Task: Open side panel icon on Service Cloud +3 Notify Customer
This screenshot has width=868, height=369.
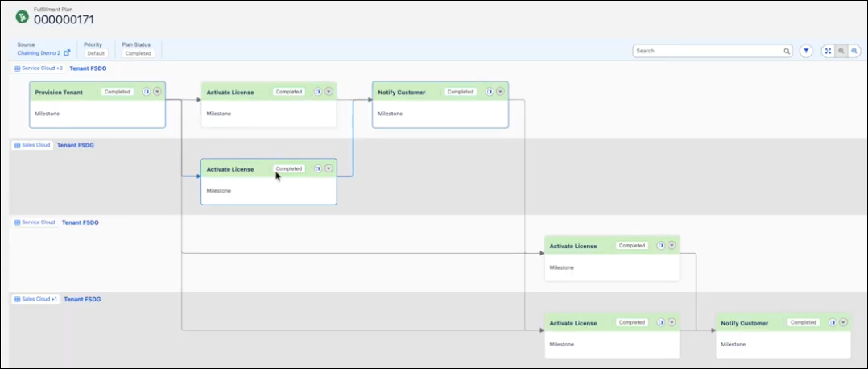Action: [x=490, y=92]
